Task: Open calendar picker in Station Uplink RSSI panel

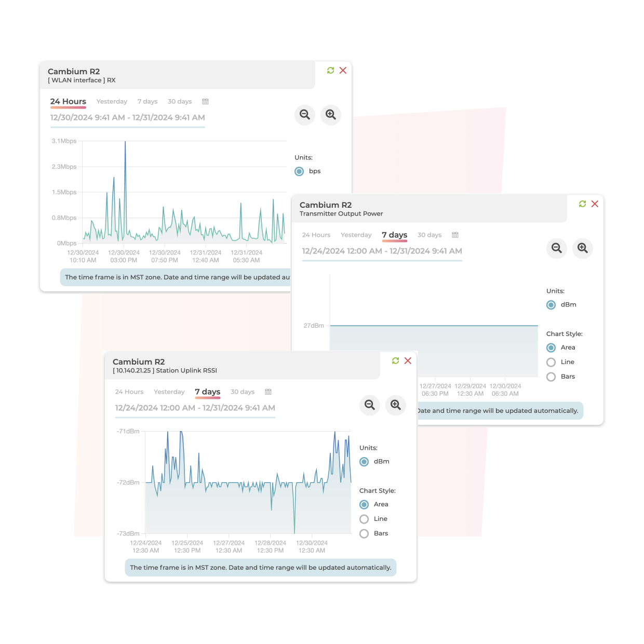Action: click(268, 392)
